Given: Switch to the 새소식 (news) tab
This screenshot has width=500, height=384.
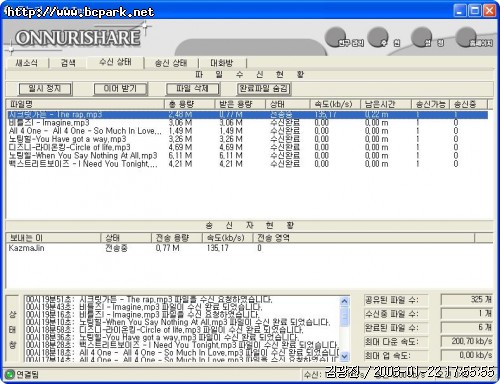Looking at the screenshot, I should tap(27, 63).
